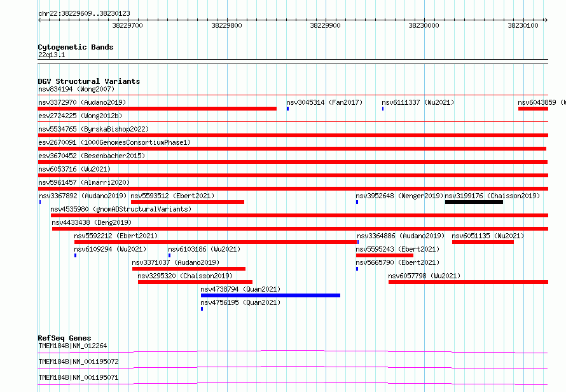The width and height of the screenshot is (566, 392).
Task: Open nsv5592212 (Ebert2021) label
Action: pos(116,236)
